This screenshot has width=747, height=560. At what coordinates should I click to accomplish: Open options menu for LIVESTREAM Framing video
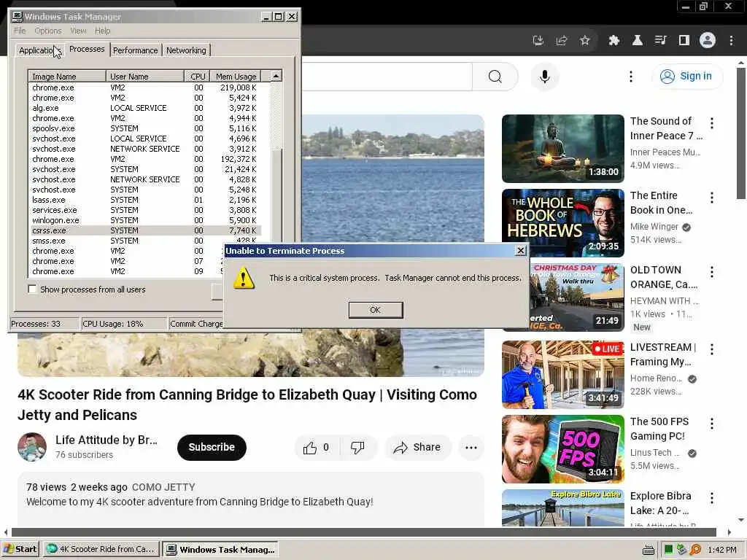[x=712, y=349]
